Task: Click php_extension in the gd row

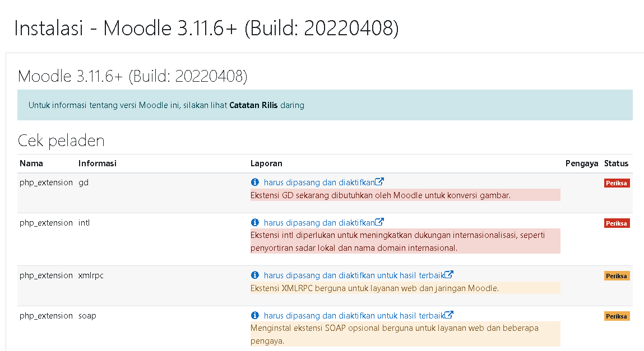Action: coord(46,182)
